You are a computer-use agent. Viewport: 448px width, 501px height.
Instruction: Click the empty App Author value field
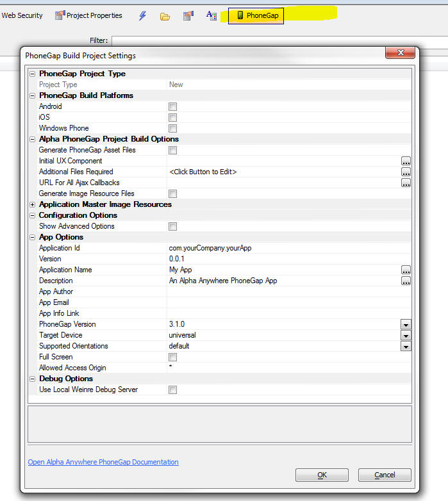(x=289, y=292)
